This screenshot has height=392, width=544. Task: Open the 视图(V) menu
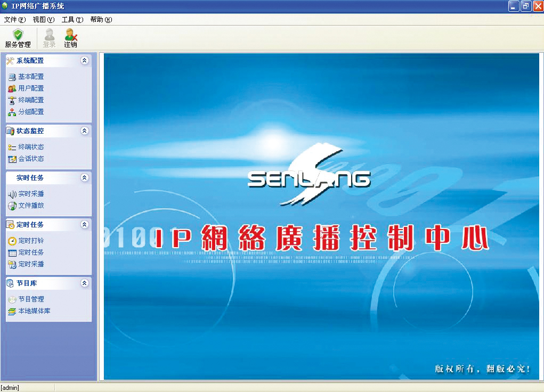(x=44, y=20)
